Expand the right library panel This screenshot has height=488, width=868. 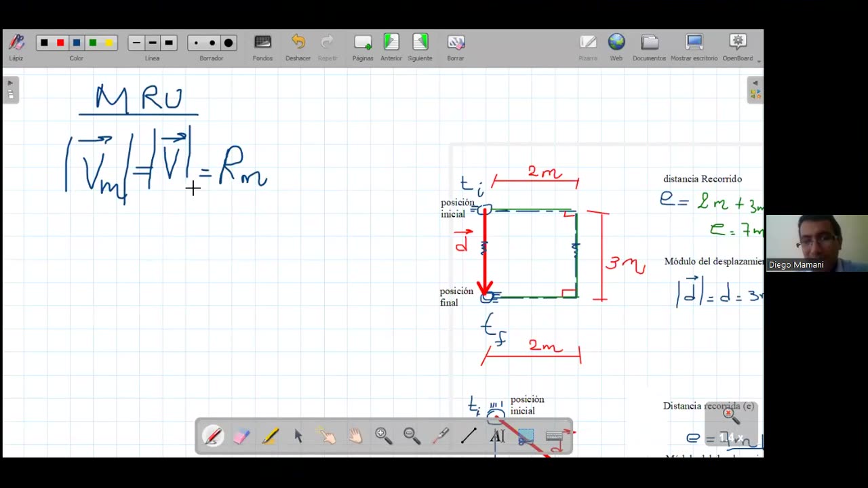click(x=755, y=89)
